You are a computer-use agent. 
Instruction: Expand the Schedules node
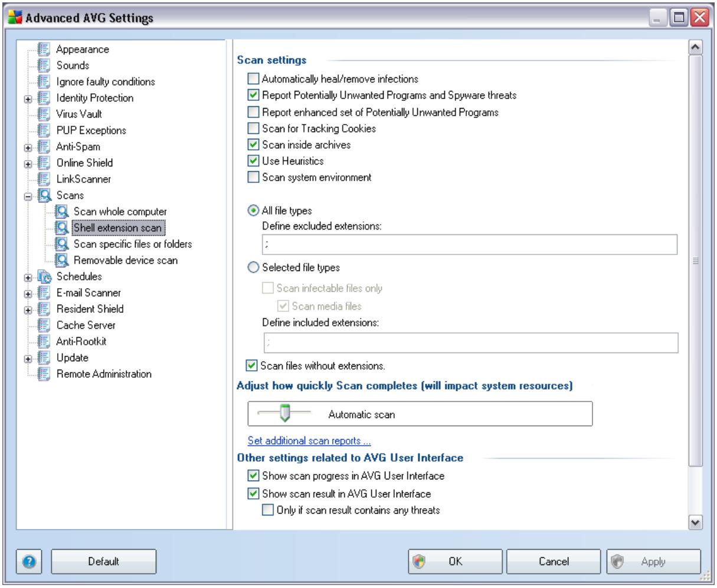point(28,277)
